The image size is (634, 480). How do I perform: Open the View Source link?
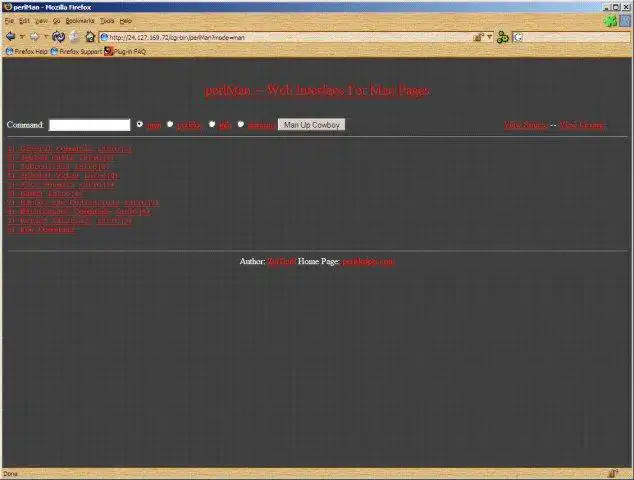(x=525, y=125)
